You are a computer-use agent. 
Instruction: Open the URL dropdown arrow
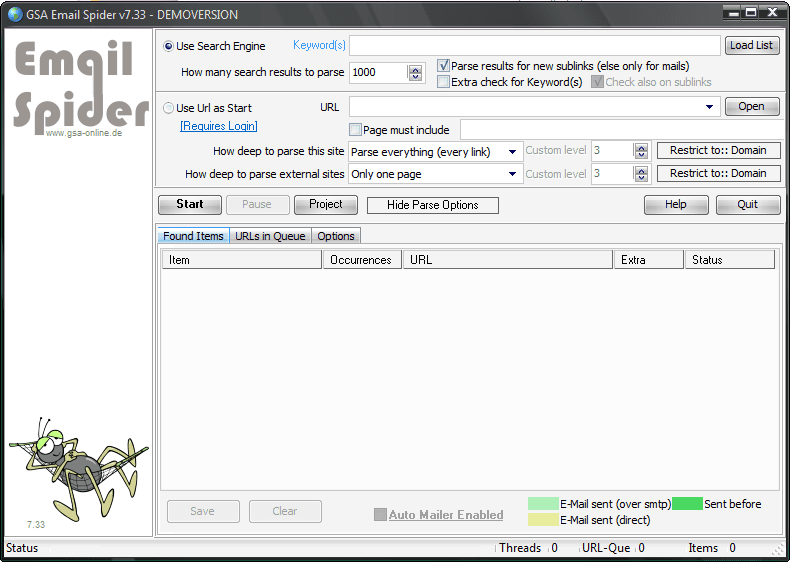pyautogui.click(x=709, y=107)
